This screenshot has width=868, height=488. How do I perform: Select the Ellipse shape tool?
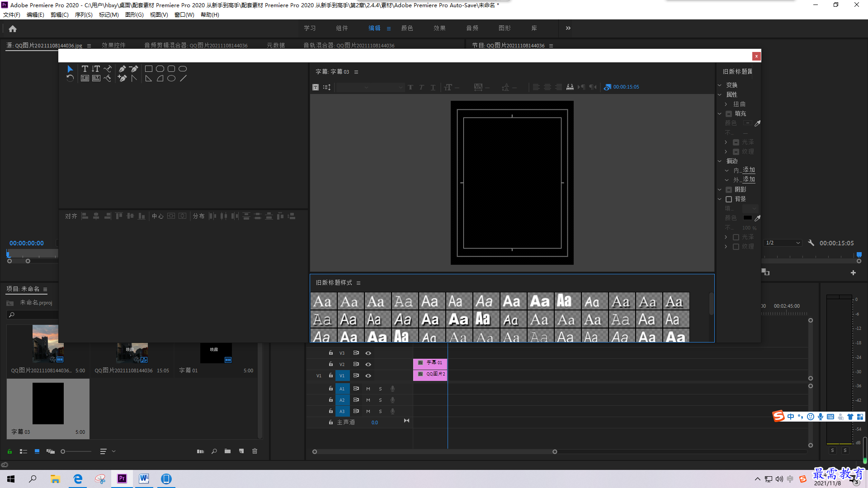coord(171,78)
